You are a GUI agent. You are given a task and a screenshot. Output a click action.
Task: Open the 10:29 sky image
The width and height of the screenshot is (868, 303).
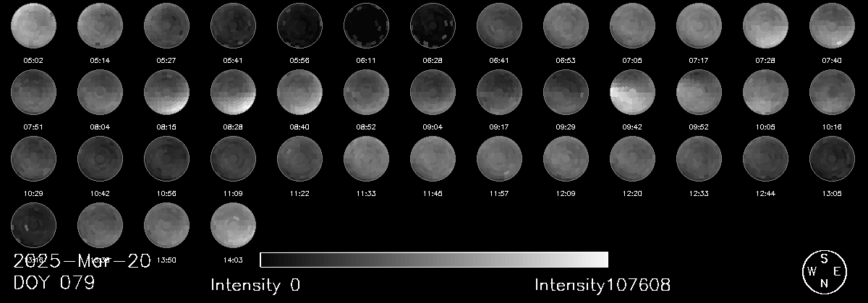(34, 159)
